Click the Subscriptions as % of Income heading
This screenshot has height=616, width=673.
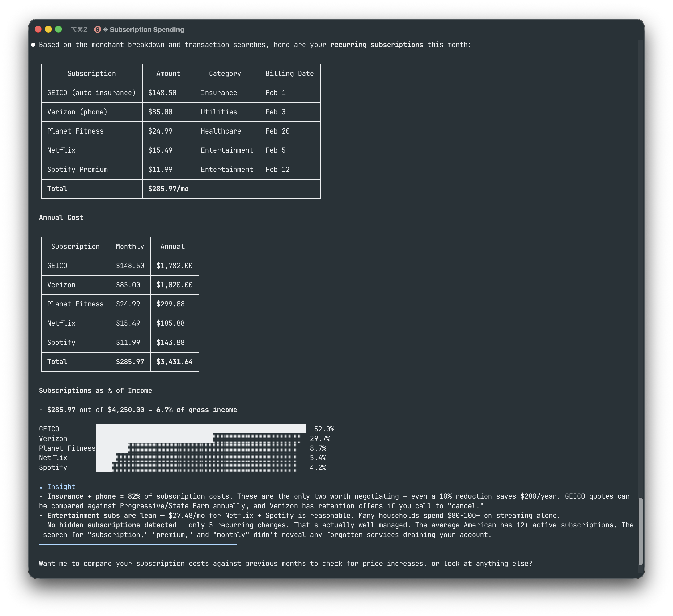tap(96, 390)
